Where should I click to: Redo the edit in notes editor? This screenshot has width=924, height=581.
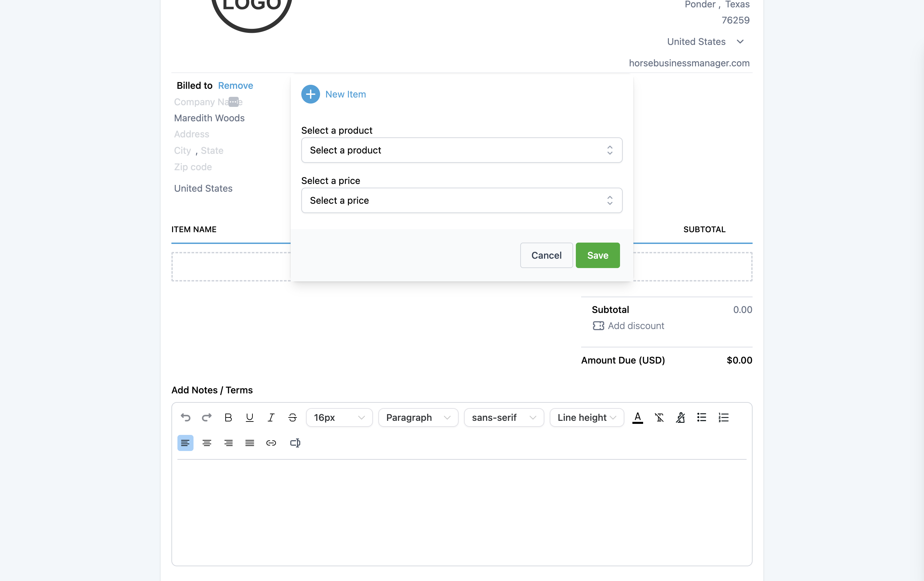207,417
